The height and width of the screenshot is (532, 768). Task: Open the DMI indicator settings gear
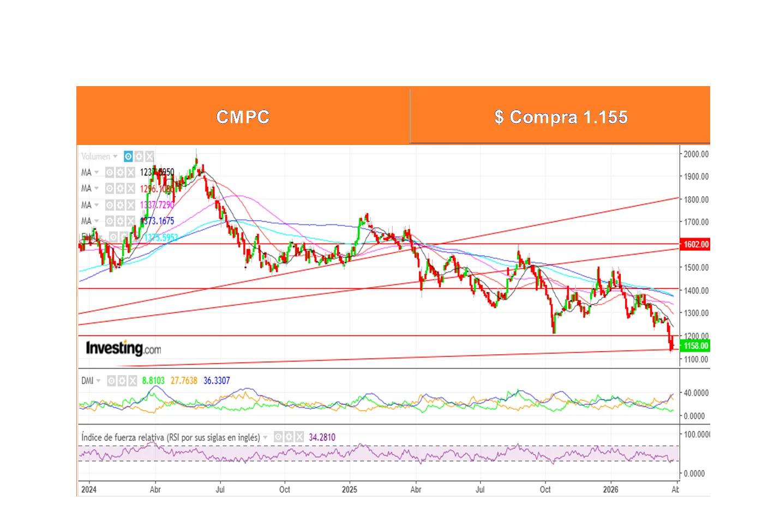tap(122, 380)
